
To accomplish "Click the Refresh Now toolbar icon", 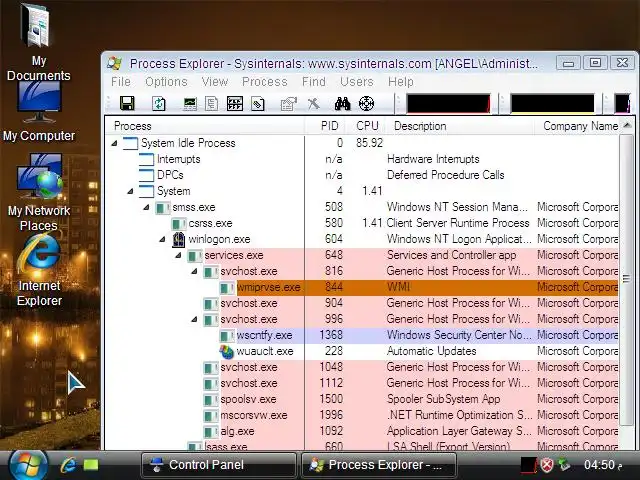I will [158, 104].
